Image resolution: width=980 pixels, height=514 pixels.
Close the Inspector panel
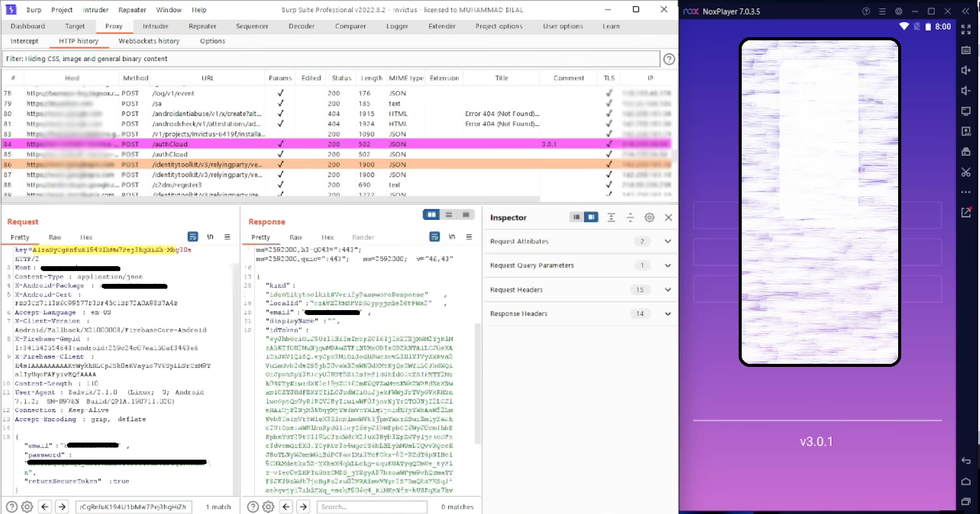668,217
